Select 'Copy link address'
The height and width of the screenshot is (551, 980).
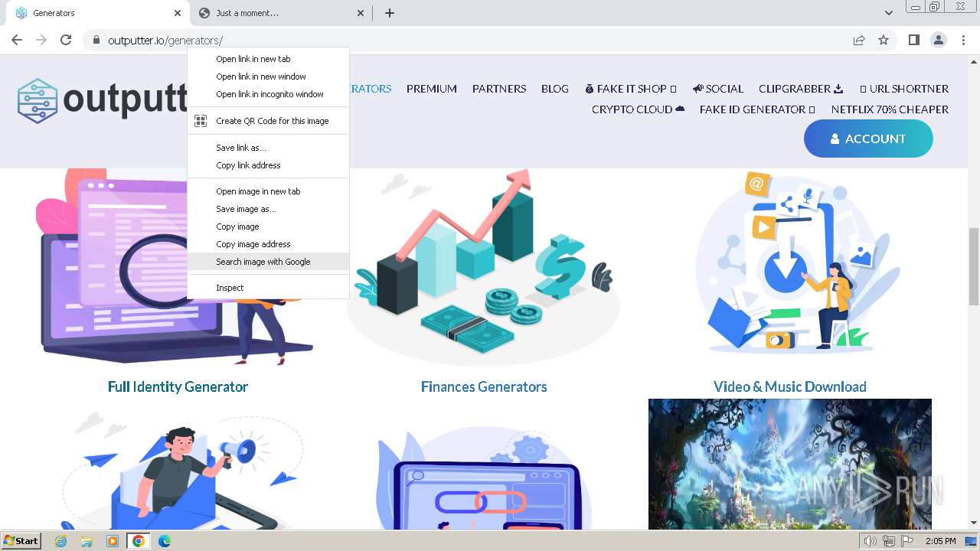click(268, 165)
